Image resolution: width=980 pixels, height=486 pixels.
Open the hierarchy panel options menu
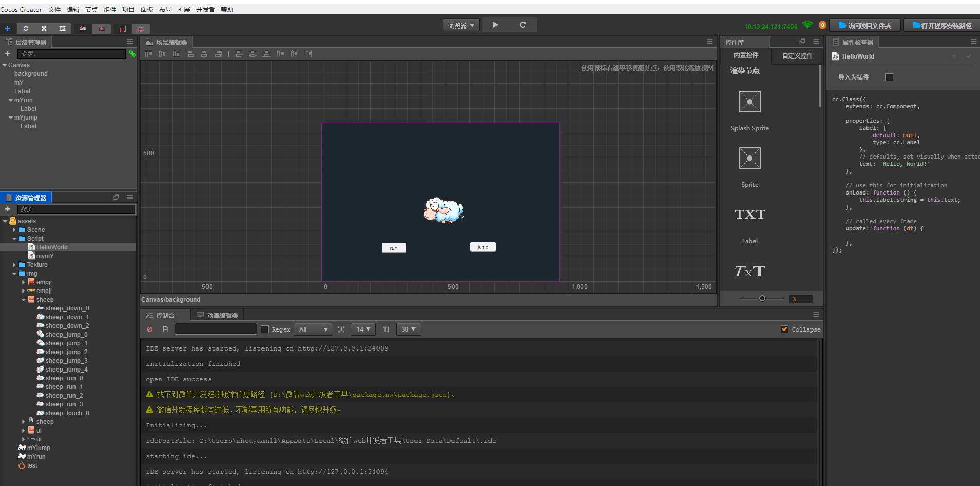pos(130,42)
